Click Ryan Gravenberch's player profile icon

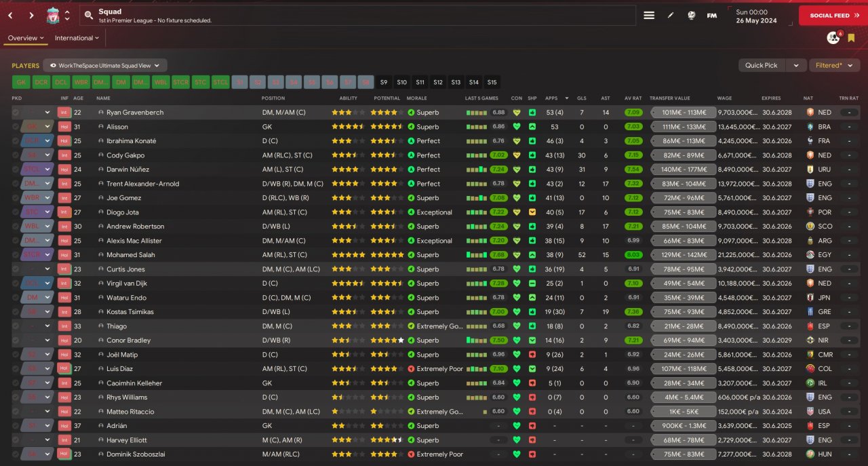[101, 113]
